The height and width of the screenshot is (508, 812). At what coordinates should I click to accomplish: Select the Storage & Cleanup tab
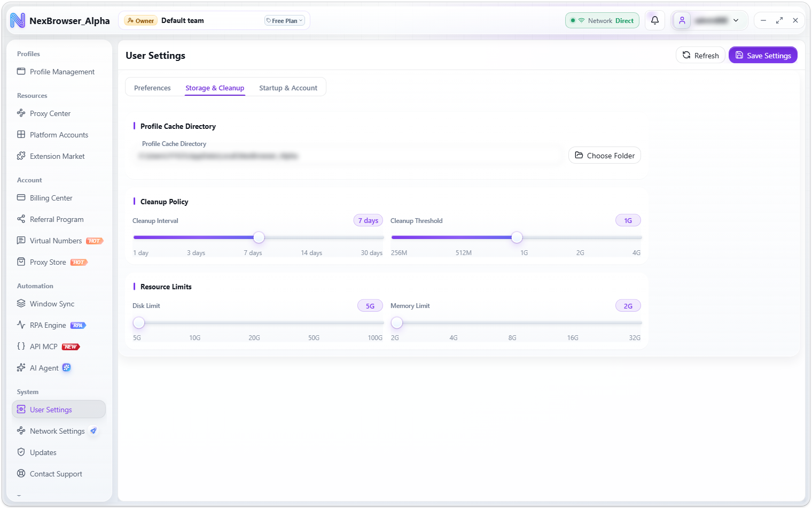215,88
